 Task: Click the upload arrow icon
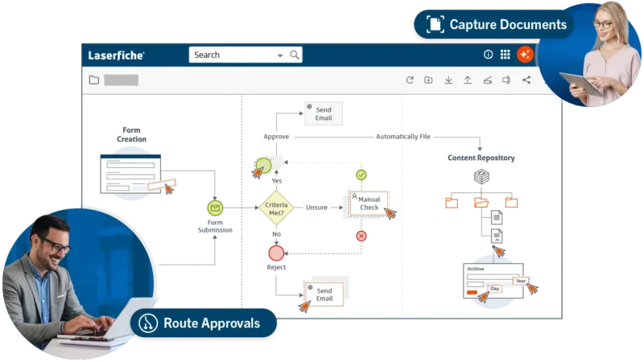[x=468, y=80]
